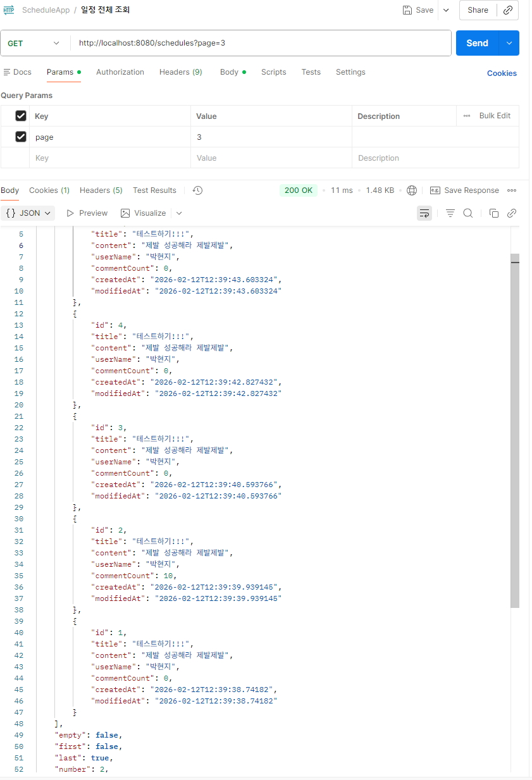The width and height of the screenshot is (532, 780).
Task: Click the Cookies link
Action: 502,73
